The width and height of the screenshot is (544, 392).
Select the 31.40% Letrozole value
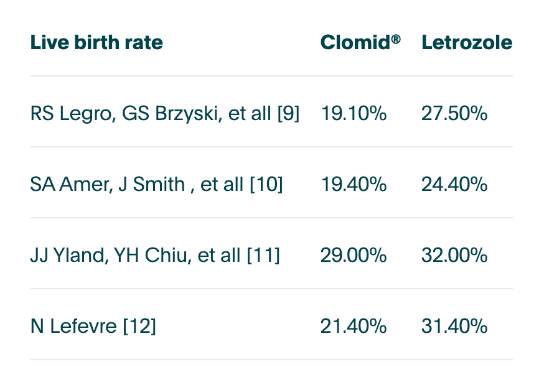(454, 326)
